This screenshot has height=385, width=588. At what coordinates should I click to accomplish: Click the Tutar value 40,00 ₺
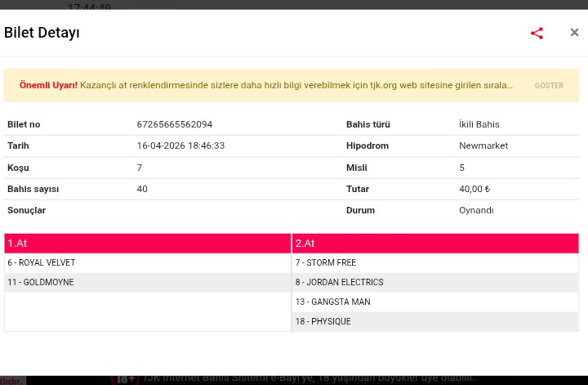[x=474, y=189]
